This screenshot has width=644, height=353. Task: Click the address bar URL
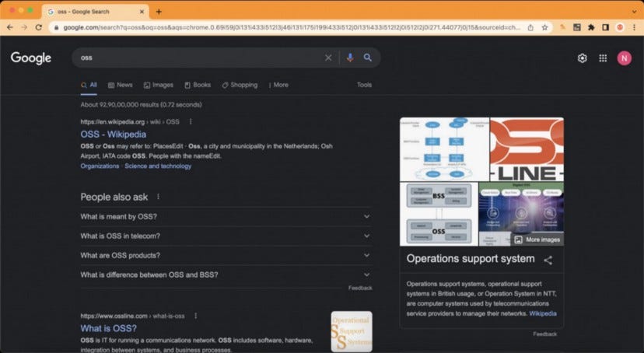[x=292, y=27]
